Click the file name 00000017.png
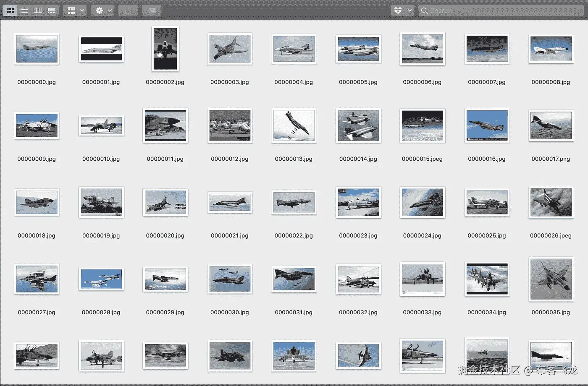The image size is (588, 386). pos(551,159)
